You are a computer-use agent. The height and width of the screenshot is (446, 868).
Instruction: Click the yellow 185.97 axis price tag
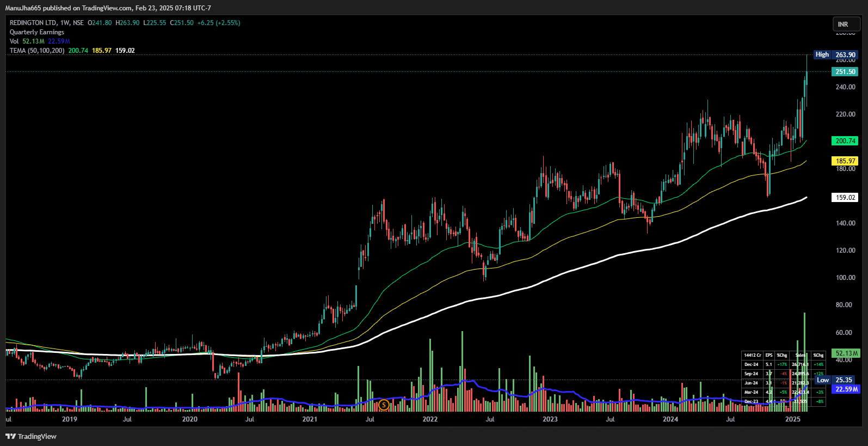pyautogui.click(x=845, y=161)
